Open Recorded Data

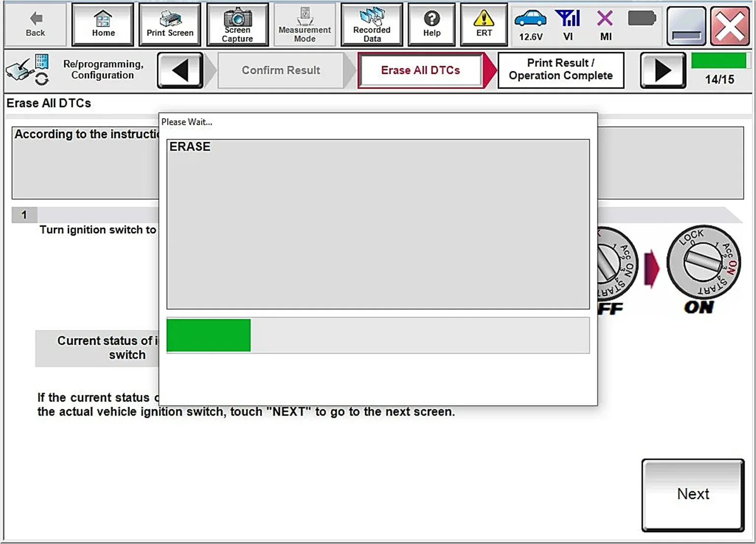[x=372, y=25]
